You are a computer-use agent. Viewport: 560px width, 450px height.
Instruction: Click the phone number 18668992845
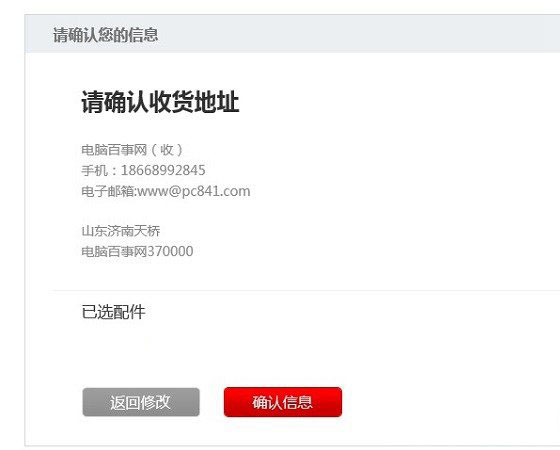163,170
